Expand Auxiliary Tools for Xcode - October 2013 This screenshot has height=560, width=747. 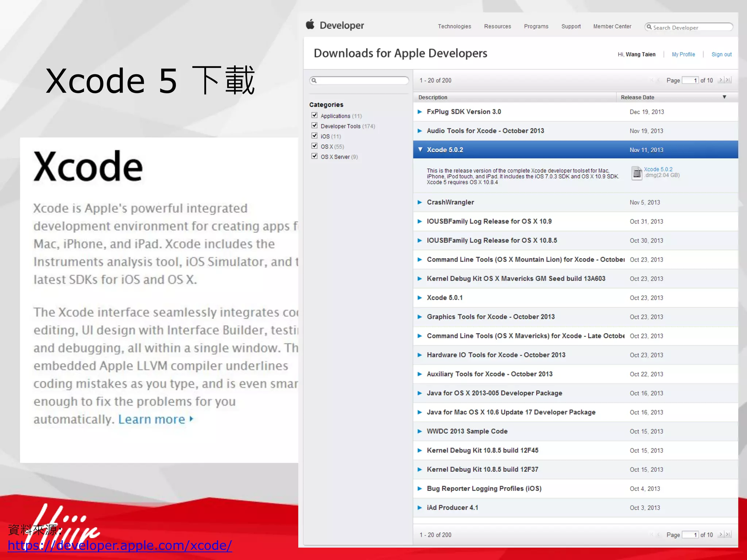coord(420,374)
